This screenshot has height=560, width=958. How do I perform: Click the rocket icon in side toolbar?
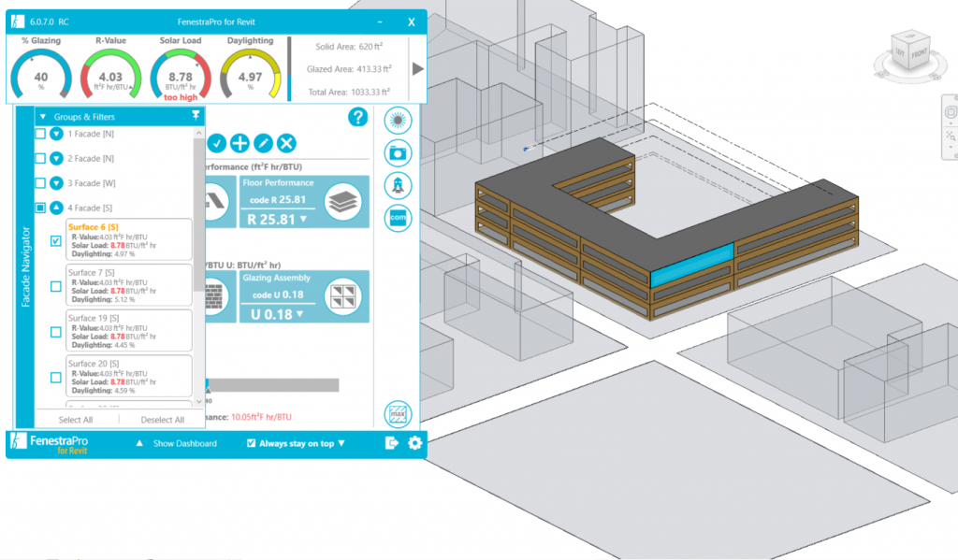click(398, 185)
